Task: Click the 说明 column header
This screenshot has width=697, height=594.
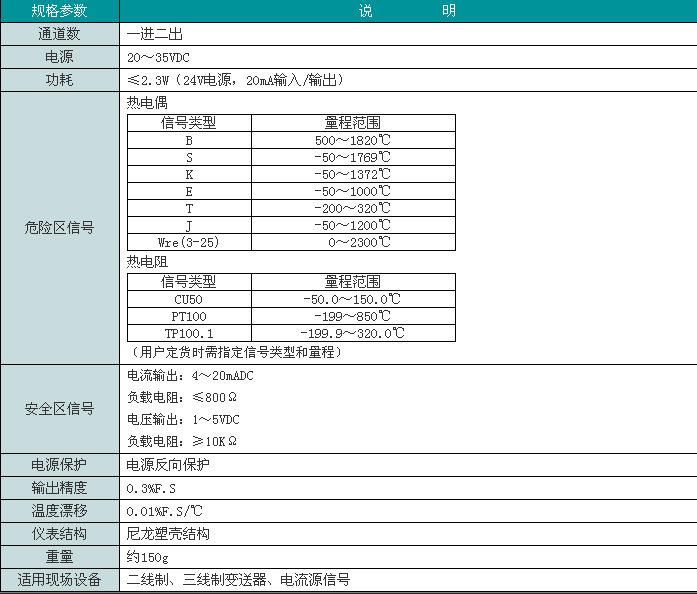Action: [x=407, y=11]
